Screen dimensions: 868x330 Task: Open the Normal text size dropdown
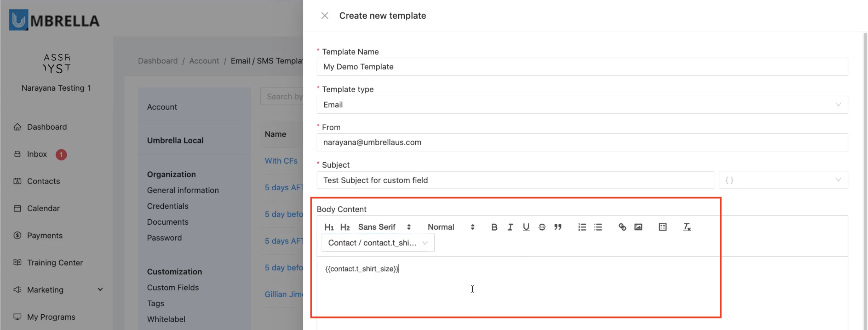click(451, 227)
